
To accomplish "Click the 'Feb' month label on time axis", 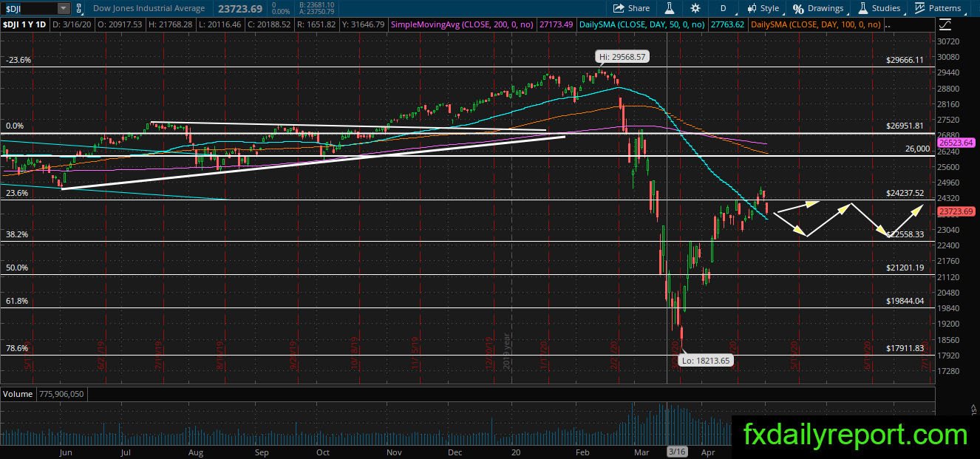I will [582, 451].
